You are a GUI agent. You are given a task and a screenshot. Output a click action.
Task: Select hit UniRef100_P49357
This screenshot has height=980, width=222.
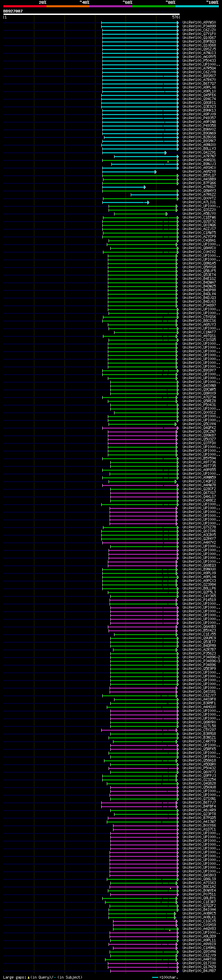click(x=199, y=118)
